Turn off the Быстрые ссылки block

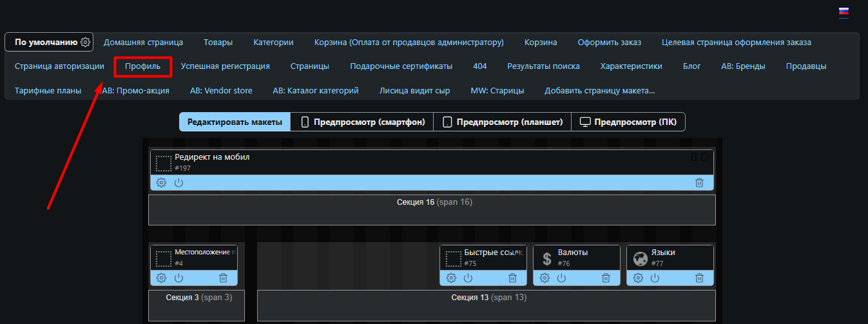(x=468, y=278)
